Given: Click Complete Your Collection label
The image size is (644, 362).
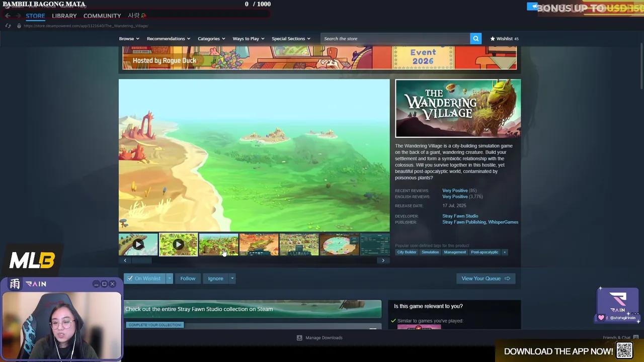Looking at the screenshot, I should click(x=154, y=325).
